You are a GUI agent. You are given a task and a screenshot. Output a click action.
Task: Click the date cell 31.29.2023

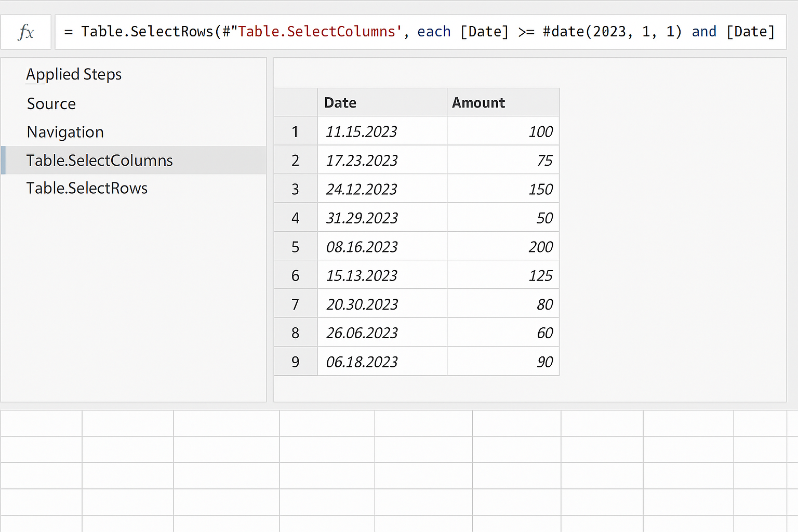tap(382, 217)
